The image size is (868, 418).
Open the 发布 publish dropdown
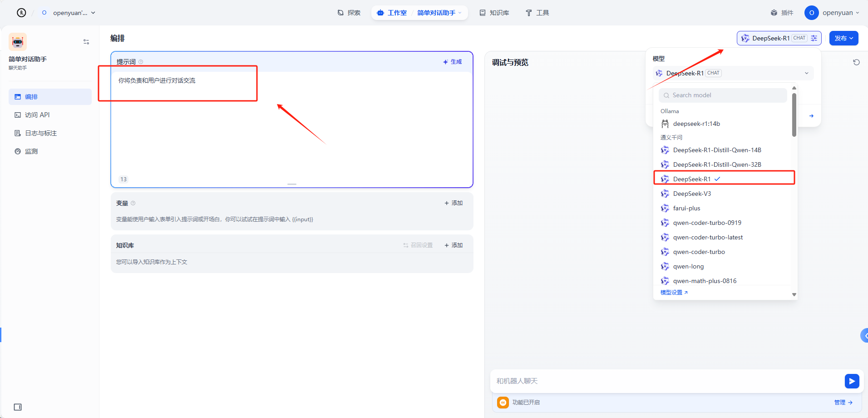(x=844, y=38)
